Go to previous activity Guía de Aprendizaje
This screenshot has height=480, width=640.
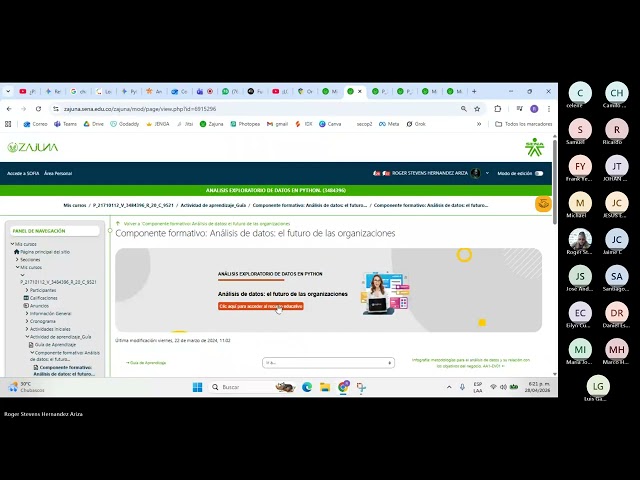(x=146, y=362)
